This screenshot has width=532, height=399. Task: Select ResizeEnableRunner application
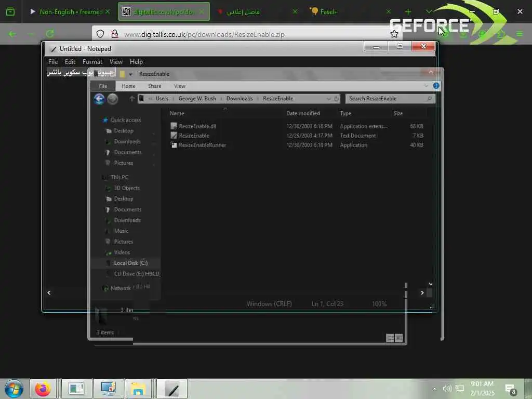pos(202,145)
